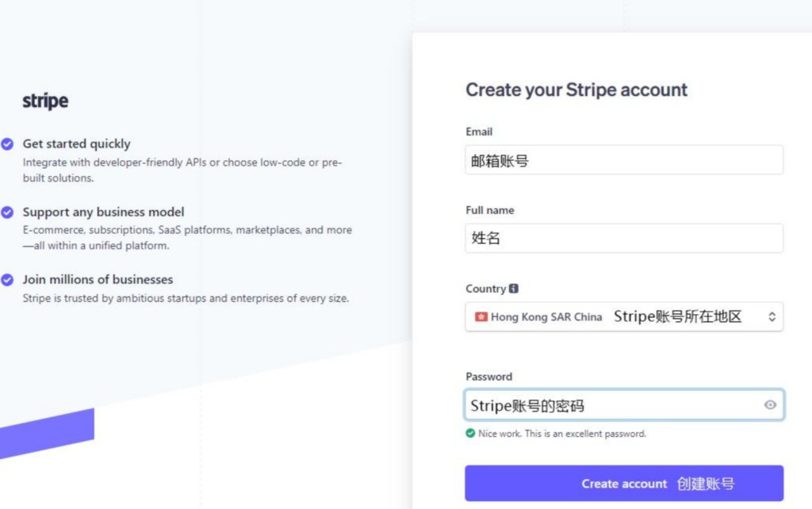Click the info icon next to Country

coord(514,289)
